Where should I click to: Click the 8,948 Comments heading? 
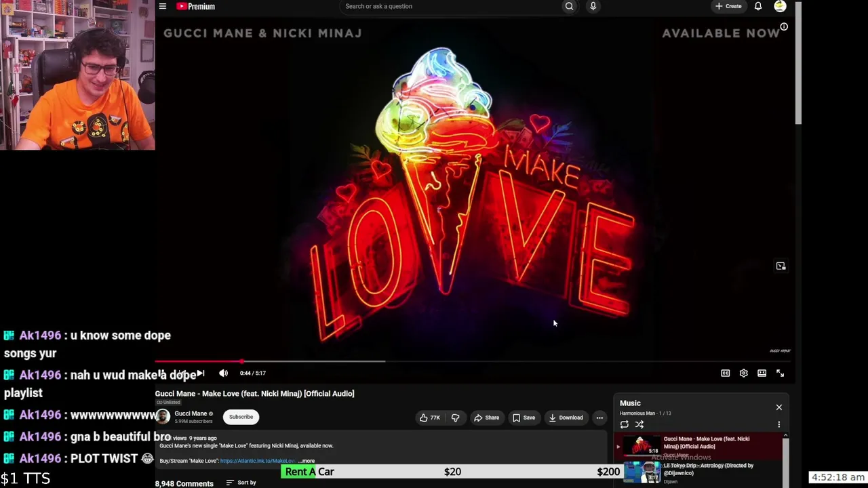coord(184,483)
